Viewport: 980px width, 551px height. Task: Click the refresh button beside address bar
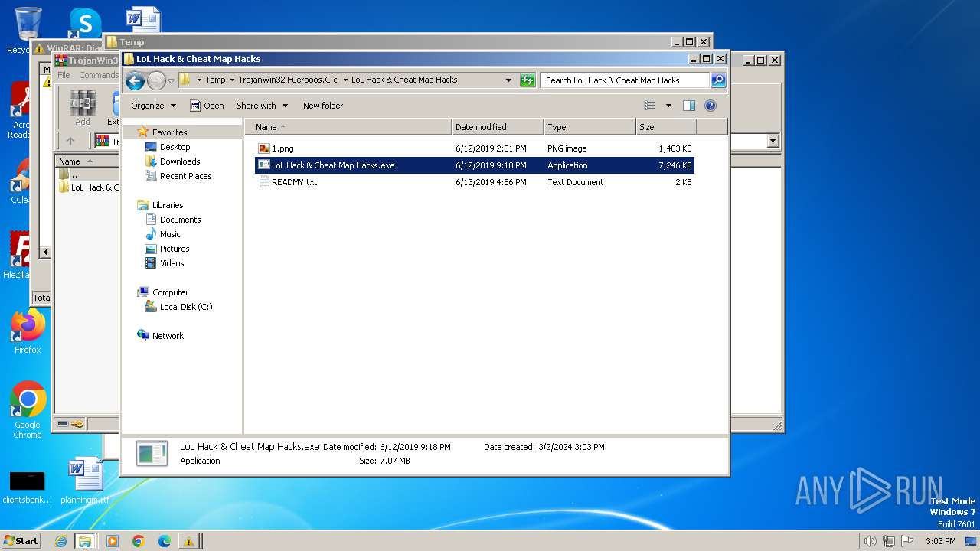click(x=528, y=80)
